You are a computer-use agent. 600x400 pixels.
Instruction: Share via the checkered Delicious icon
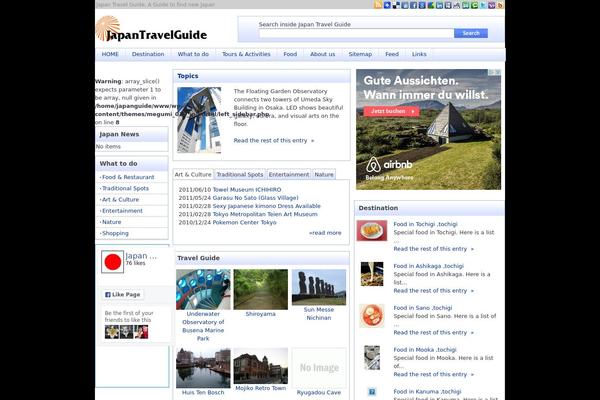(x=396, y=5)
